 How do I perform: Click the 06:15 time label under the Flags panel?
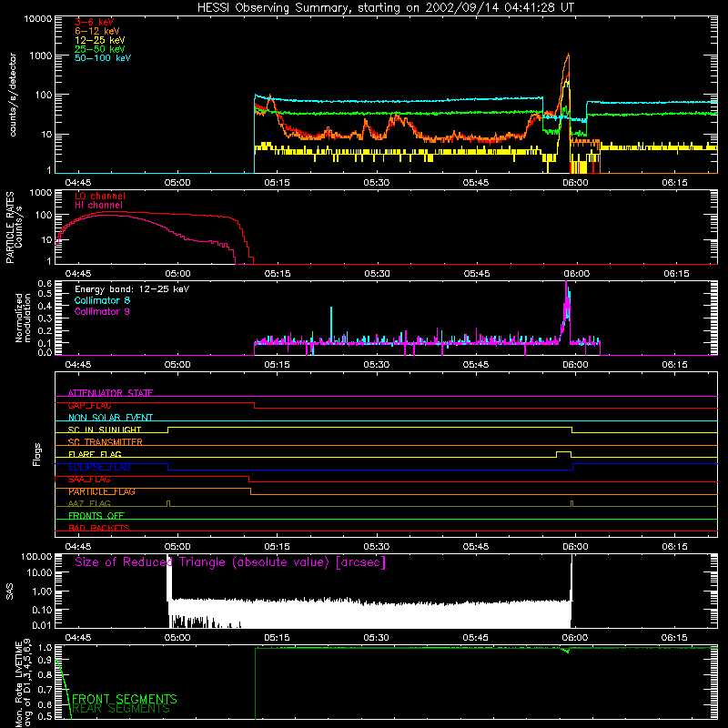click(674, 547)
